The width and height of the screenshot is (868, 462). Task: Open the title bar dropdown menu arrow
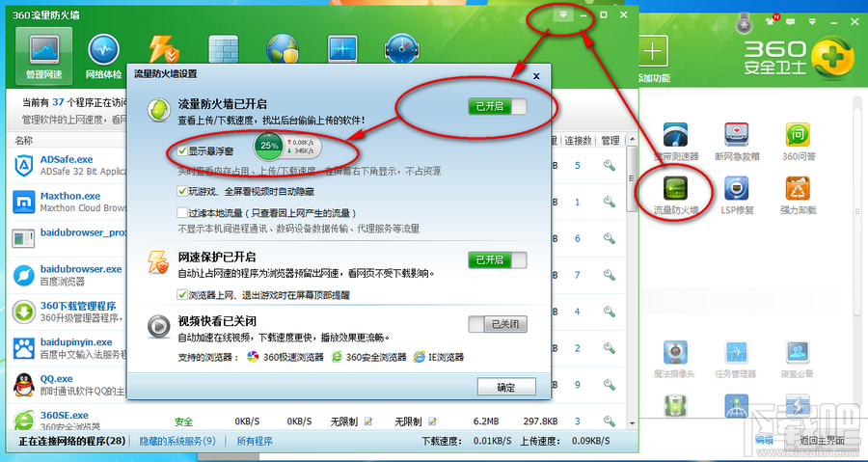pyautogui.click(x=563, y=14)
